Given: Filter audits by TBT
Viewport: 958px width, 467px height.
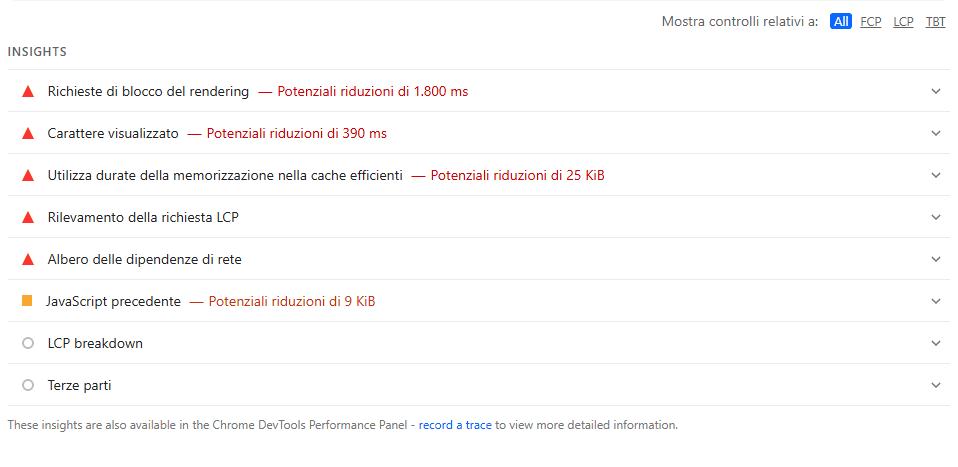Looking at the screenshot, I should [x=935, y=21].
